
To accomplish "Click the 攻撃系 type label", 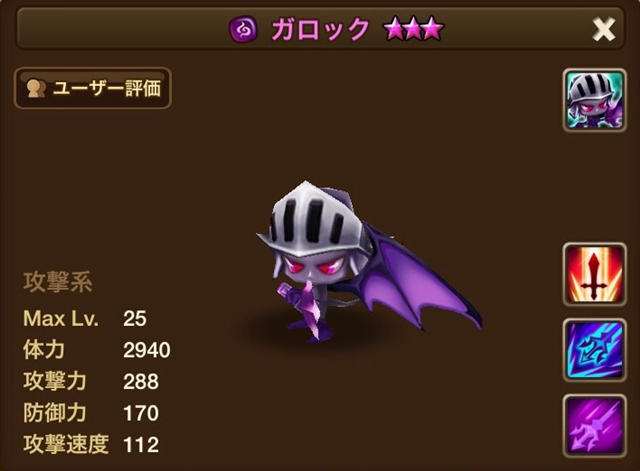I will [x=58, y=282].
